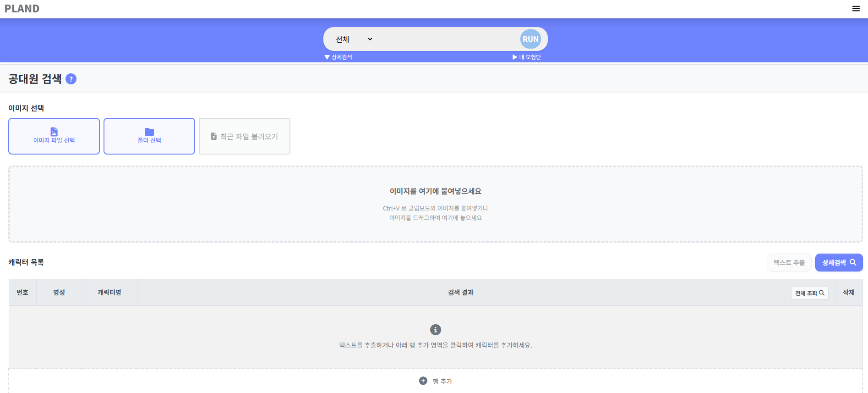Click the 전체 조회 magnifier button
Image resolution: width=868 pixels, height=393 pixels.
pos(809,293)
